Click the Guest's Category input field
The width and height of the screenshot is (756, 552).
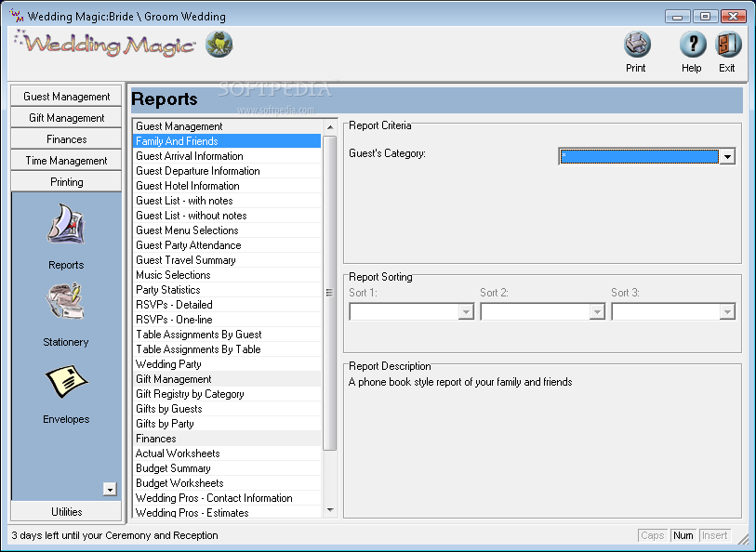pyautogui.click(x=640, y=156)
